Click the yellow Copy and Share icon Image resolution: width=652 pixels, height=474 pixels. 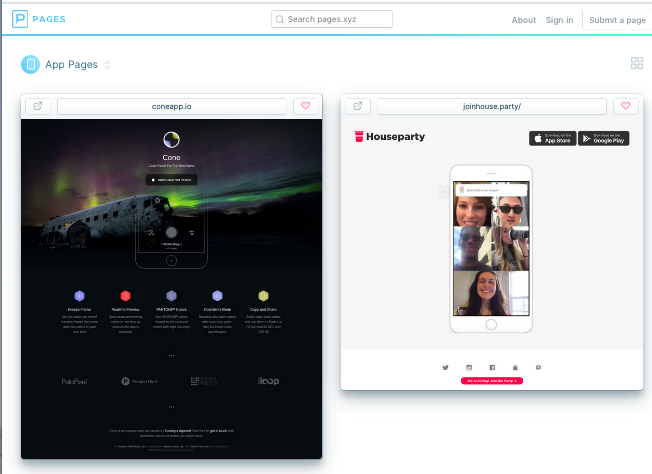tap(264, 296)
